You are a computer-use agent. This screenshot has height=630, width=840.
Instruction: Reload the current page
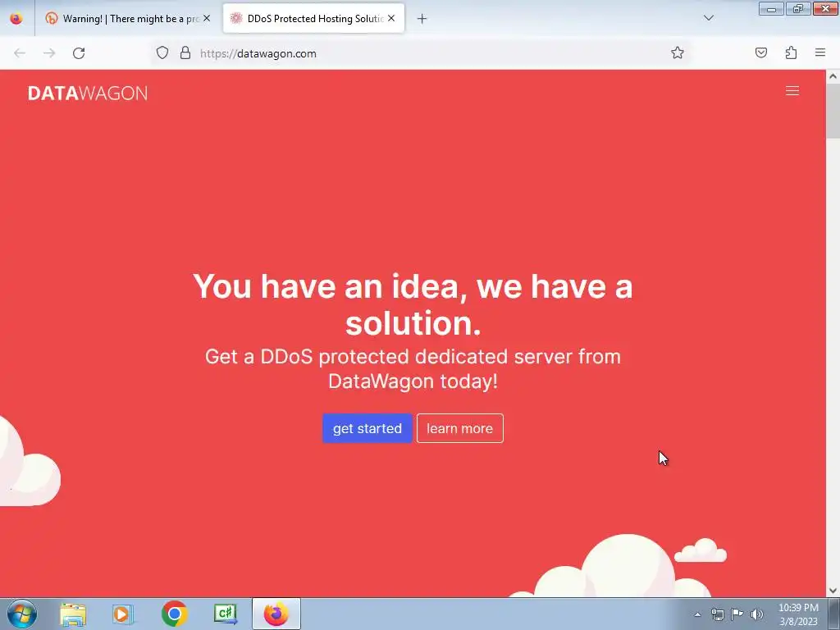pyautogui.click(x=79, y=53)
